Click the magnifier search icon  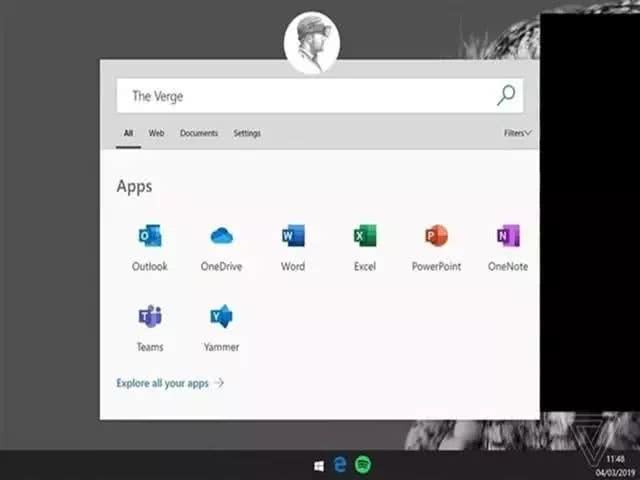point(506,95)
